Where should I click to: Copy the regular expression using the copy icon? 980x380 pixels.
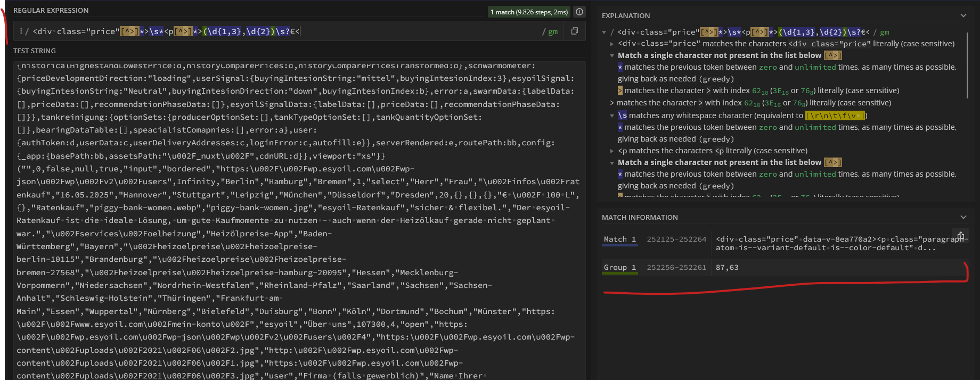click(575, 31)
